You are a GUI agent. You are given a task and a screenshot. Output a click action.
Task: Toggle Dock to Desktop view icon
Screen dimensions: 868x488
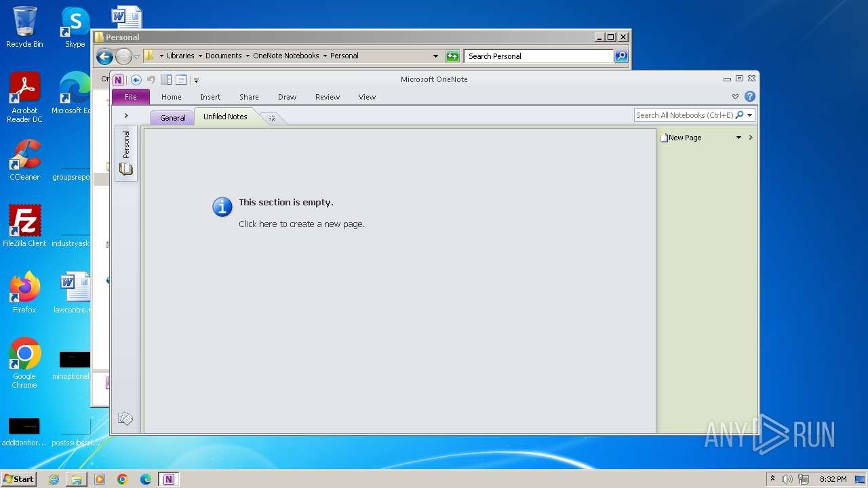coord(166,80)
